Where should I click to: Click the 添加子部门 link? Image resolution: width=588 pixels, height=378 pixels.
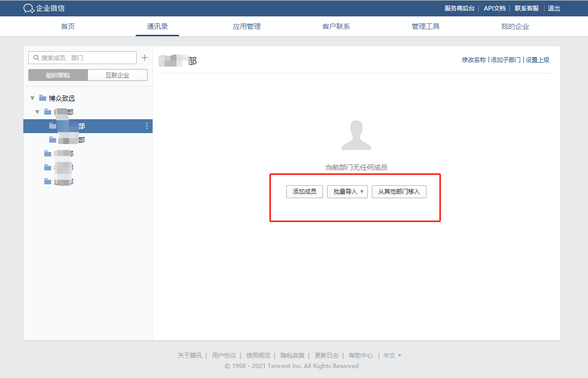(x=505, y=60)
